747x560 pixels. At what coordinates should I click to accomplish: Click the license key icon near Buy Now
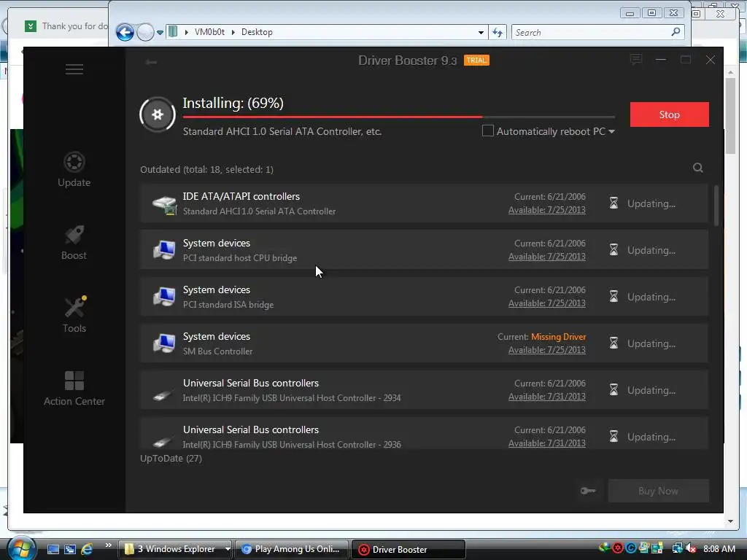588,491
